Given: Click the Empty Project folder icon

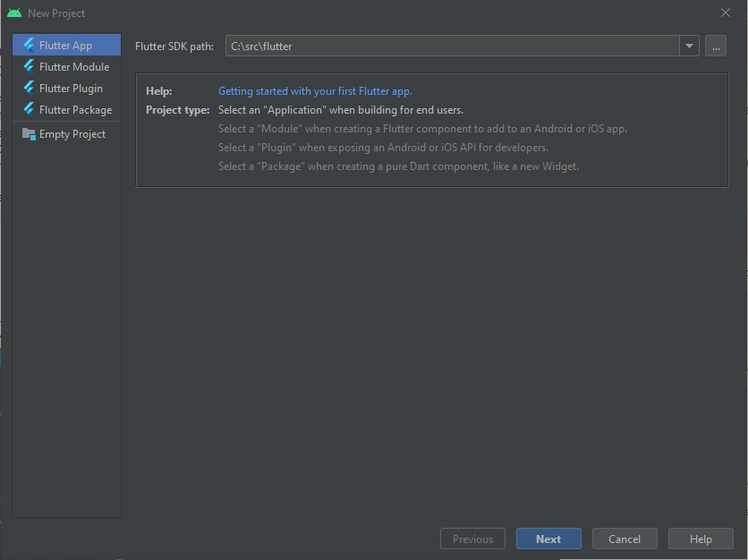Looking at the screenshot, I should tap(30, 134).
